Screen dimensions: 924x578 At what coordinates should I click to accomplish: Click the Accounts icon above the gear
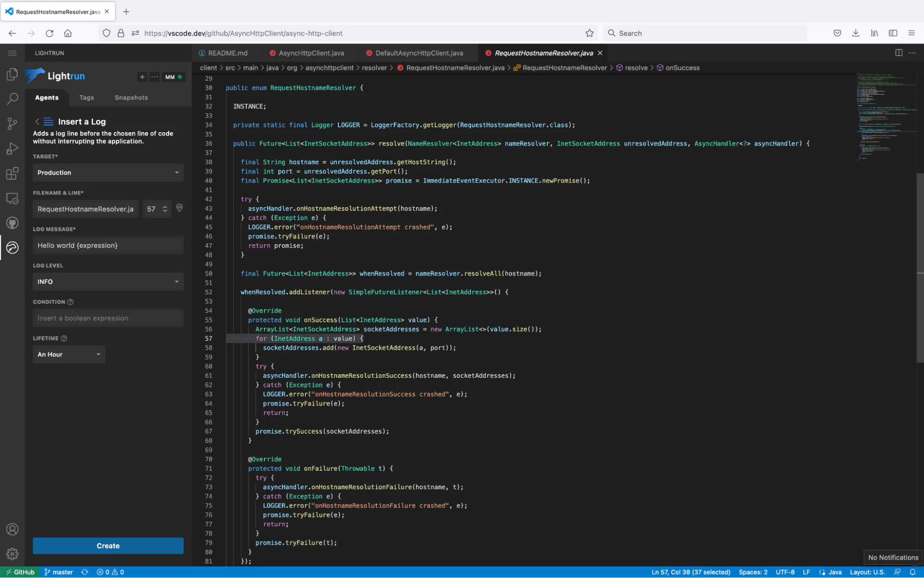click(x=12, y=529)
